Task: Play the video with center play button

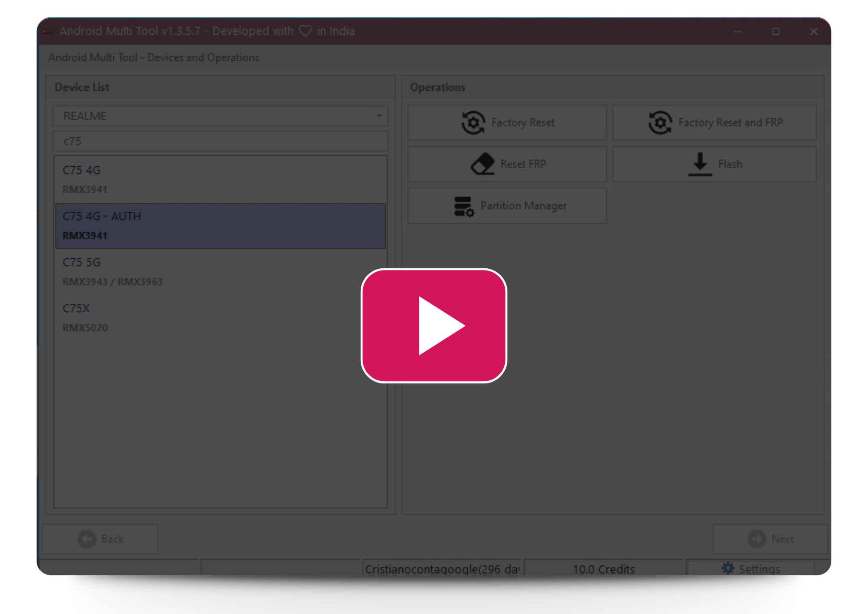Action: click(434, 326)
